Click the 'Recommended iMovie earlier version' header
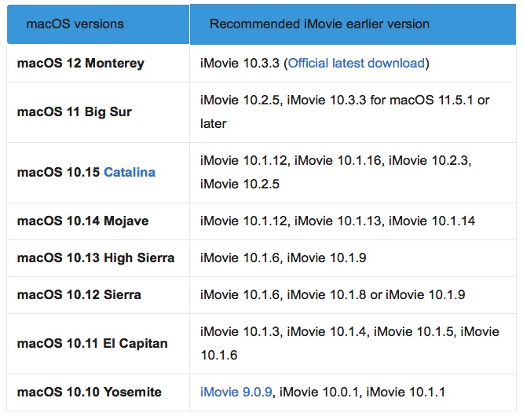 (353, 24)
